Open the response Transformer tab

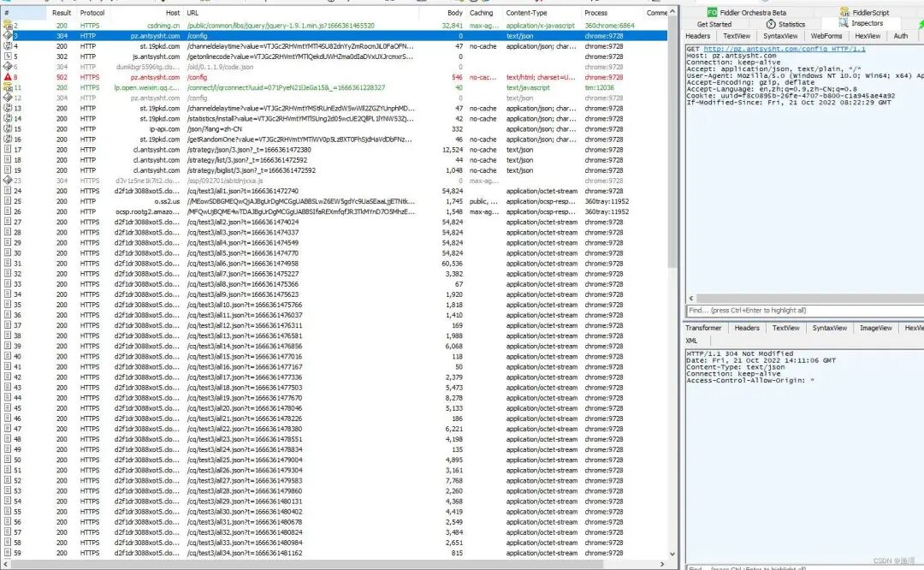703,328
